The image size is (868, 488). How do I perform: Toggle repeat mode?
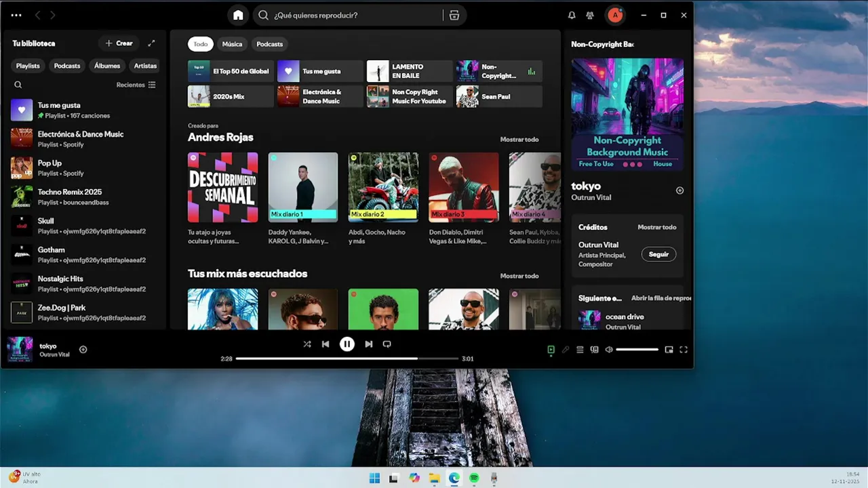tap(387, 344)
